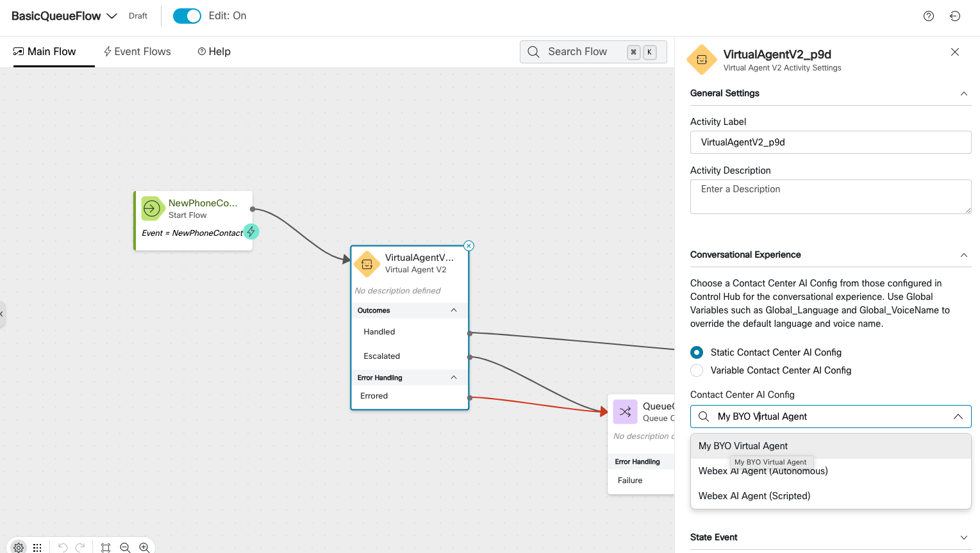This screenshot has height=553, width=980.
Task: Toggle the grid dots icon
Action: coord(37,547)
